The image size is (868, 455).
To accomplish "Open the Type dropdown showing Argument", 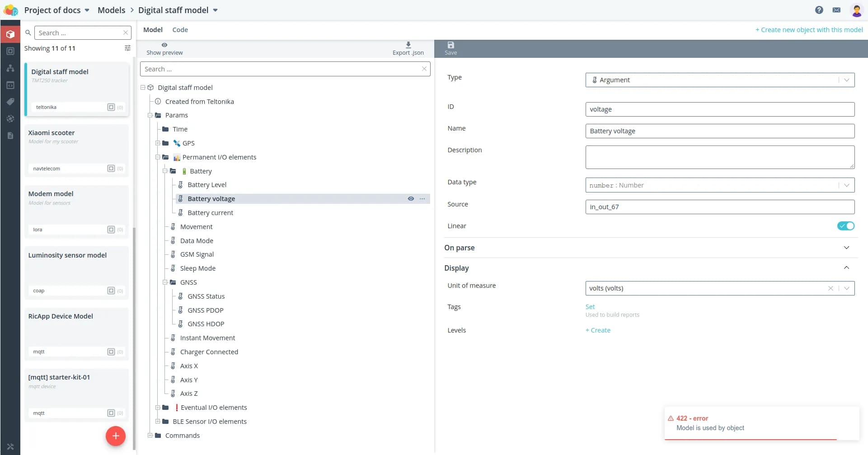I will (719, 80).
